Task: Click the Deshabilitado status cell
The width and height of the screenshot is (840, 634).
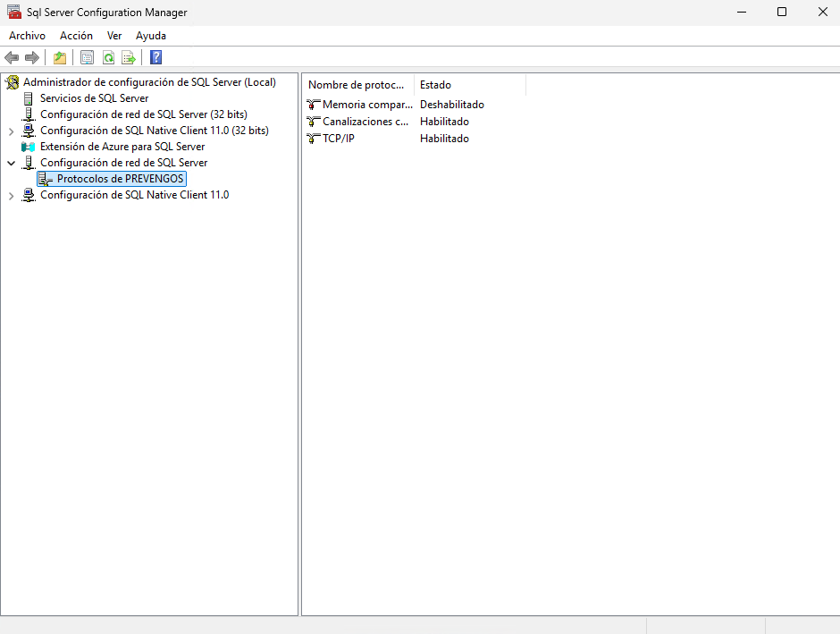Action: tap(452, 105)
